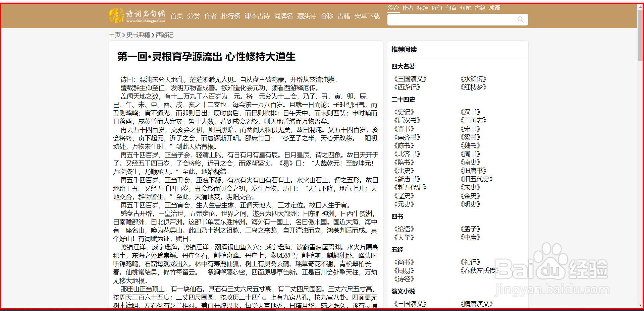Select the 句尾 search tab
This screenshot has width=644, height=311.
click(466, 8)
